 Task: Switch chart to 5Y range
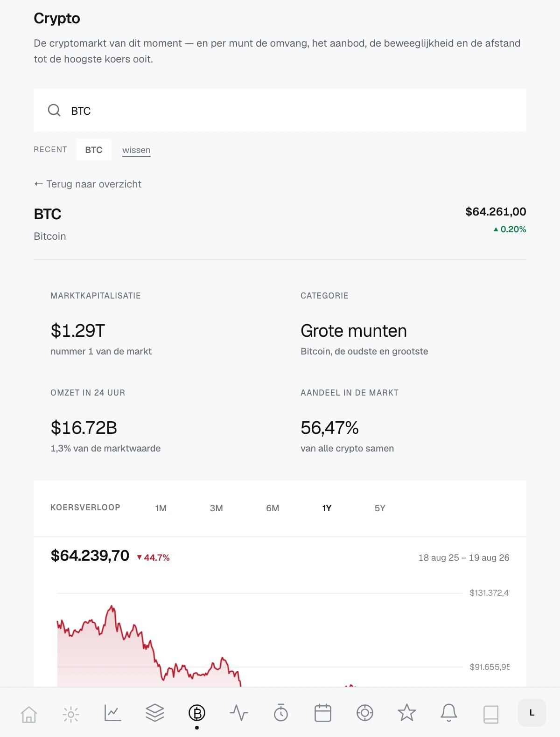(x=380, y=508)
